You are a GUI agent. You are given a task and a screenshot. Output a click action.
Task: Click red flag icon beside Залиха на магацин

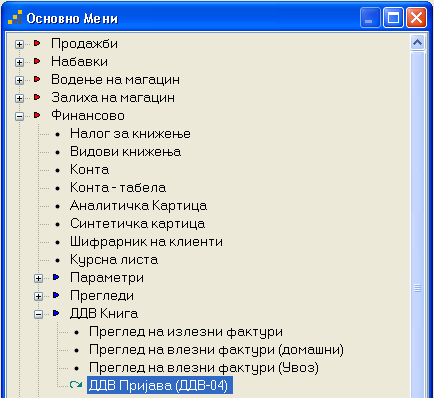[37, 97]
